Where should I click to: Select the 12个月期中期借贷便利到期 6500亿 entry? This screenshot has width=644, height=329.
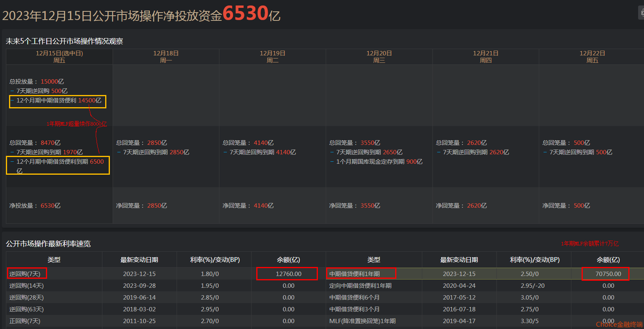pyautogui.click(x=60, y=162)
